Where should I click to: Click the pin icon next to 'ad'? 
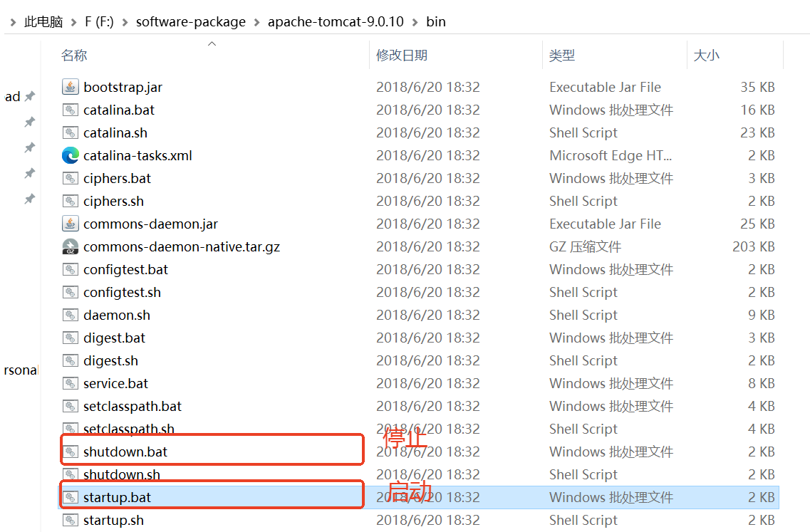(x=30, y=96)
